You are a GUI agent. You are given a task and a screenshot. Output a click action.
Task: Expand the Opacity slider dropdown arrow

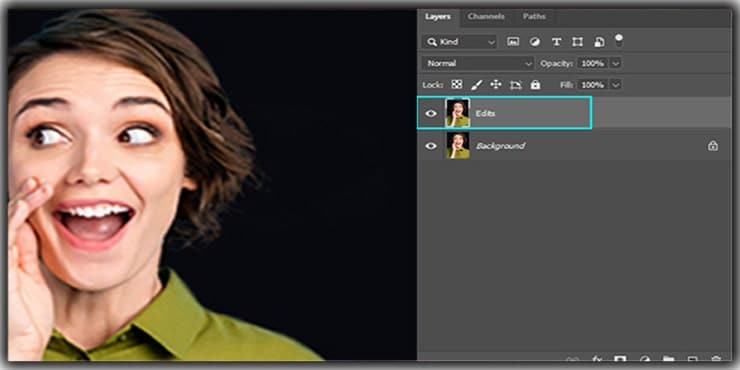pos(615,63)
